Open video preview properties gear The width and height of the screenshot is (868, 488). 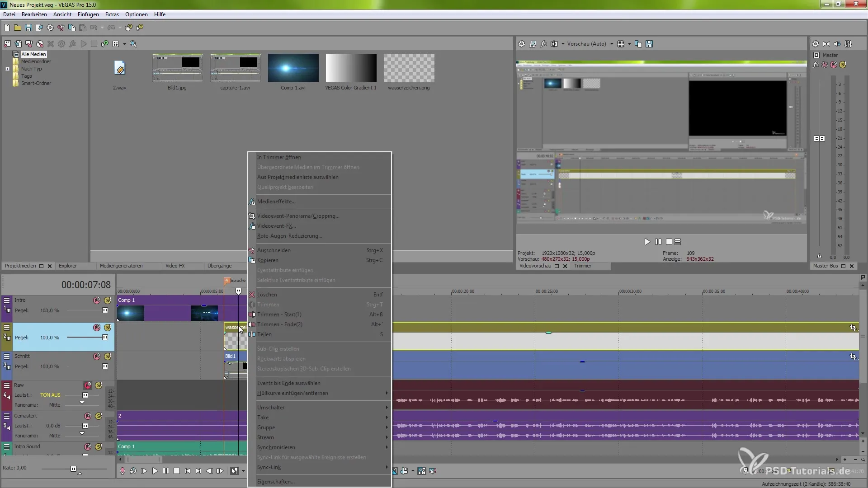[x=522, y=44]
